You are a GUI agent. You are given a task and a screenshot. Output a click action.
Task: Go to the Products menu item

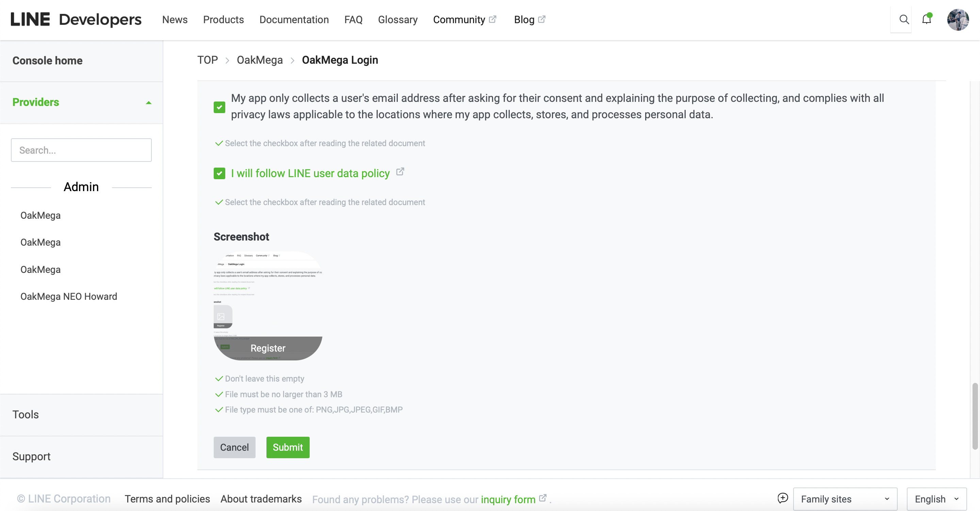click(223, 19)
